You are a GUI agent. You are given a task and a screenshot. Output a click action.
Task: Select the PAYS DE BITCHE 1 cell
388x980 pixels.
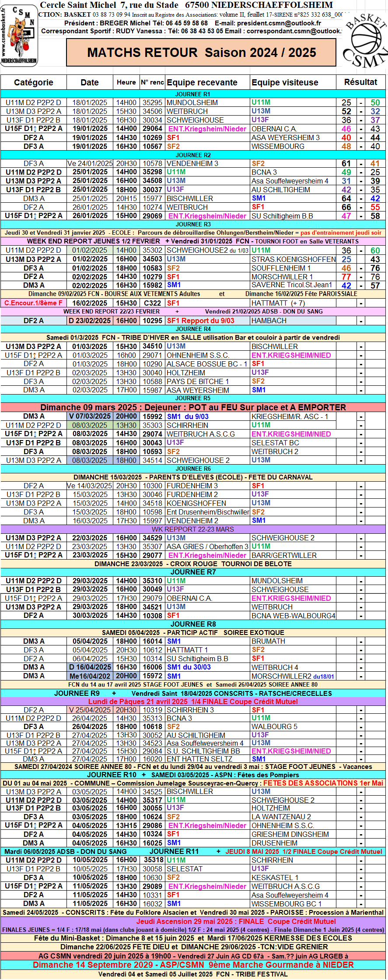[x=208, y=381]
